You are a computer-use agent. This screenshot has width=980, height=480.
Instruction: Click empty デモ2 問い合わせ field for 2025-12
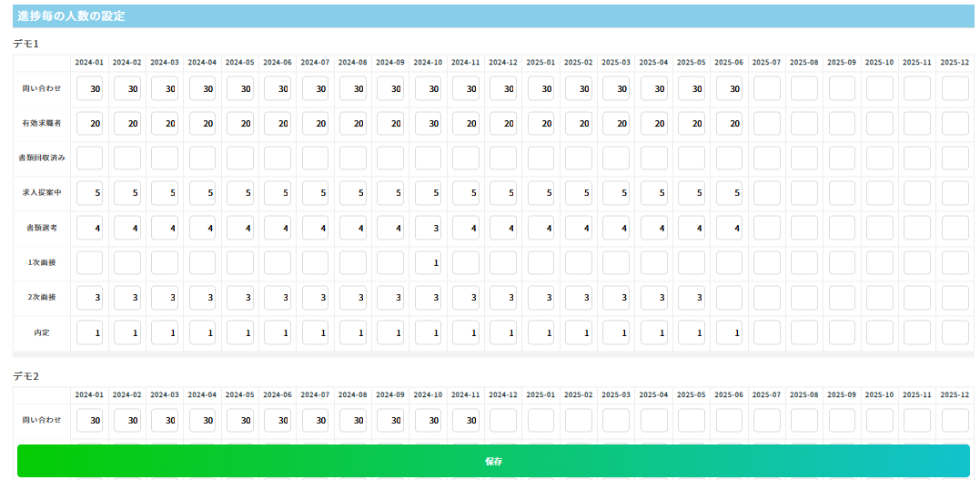(x=955, y=421)
